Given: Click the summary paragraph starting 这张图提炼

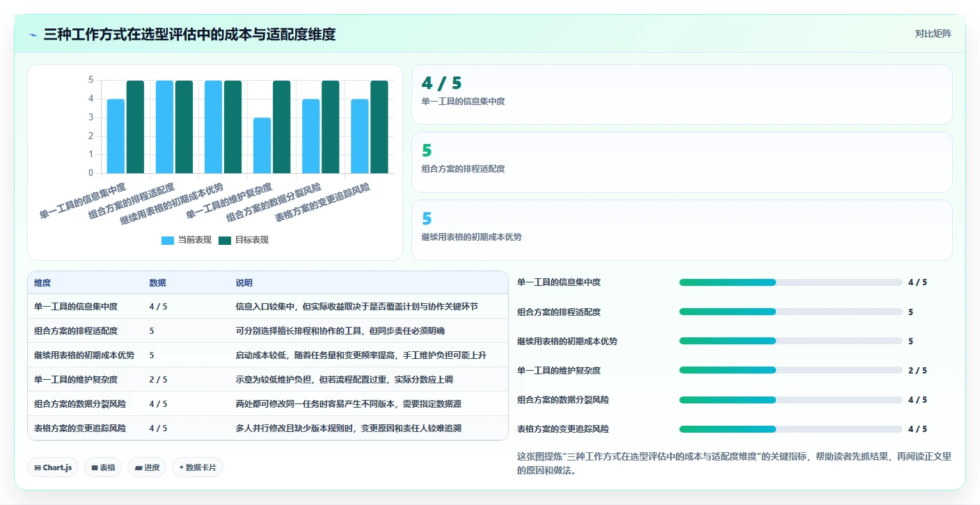Looking at the screenshot, I should [x=734, y=463].
